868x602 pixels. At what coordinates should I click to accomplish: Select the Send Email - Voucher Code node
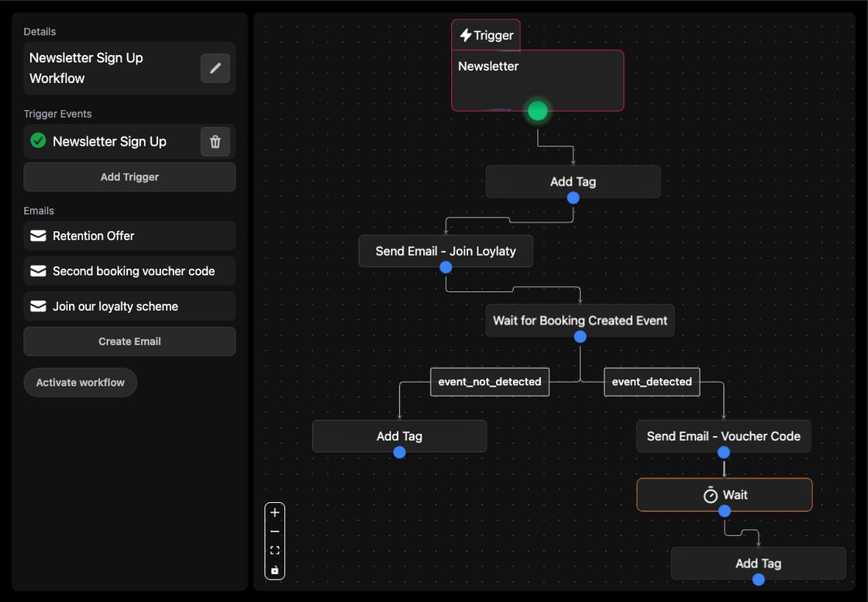click(723, 436)
